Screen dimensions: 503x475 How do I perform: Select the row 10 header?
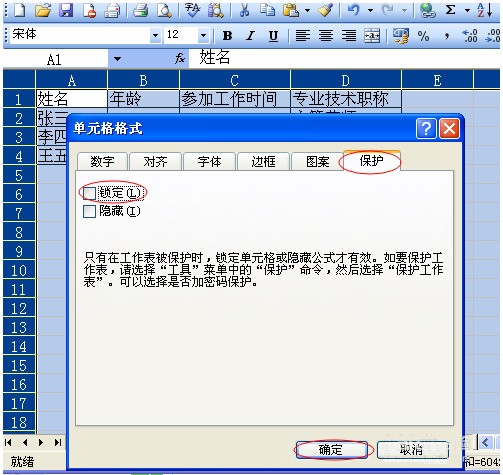(x=19, y=270)
